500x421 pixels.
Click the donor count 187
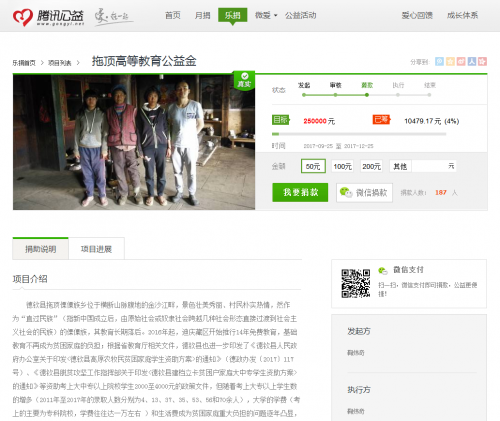(441, 192)
